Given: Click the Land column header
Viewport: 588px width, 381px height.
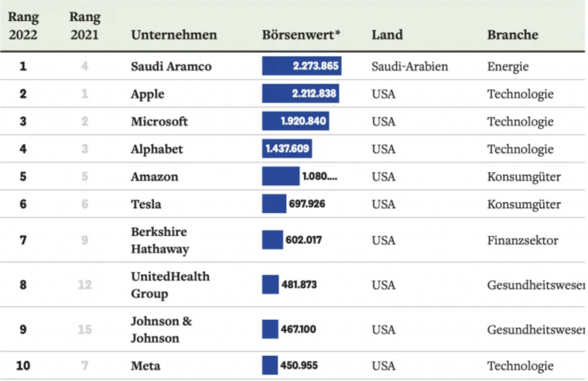Looking at the screenshot, I should (x=386, y=34).
